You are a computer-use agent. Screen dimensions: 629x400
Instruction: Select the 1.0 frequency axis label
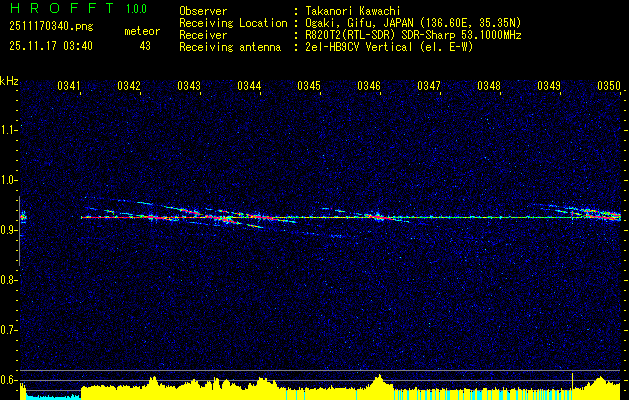[x=9, y=180]
